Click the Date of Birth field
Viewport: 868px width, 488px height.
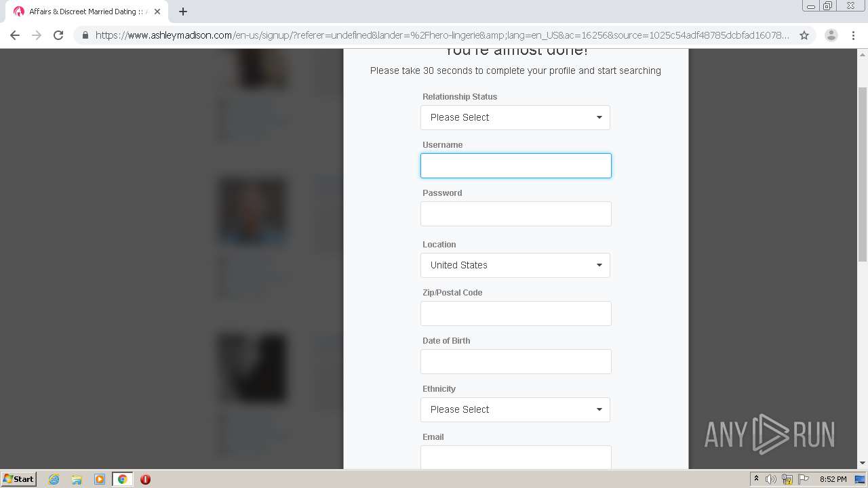click(516, 361)
